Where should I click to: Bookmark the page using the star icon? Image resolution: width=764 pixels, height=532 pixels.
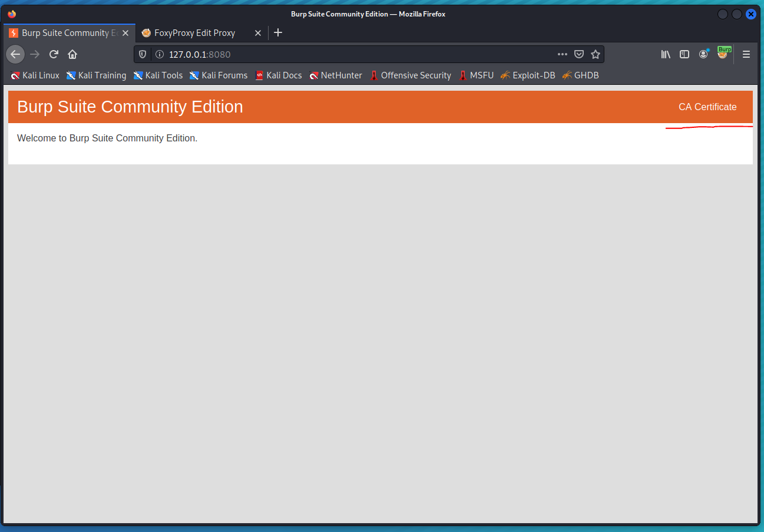pos(596,54)
